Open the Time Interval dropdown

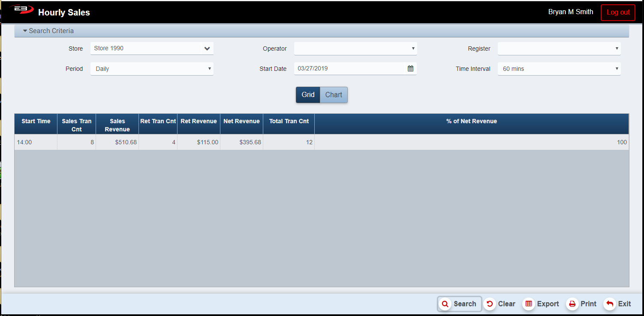(559, 69)
